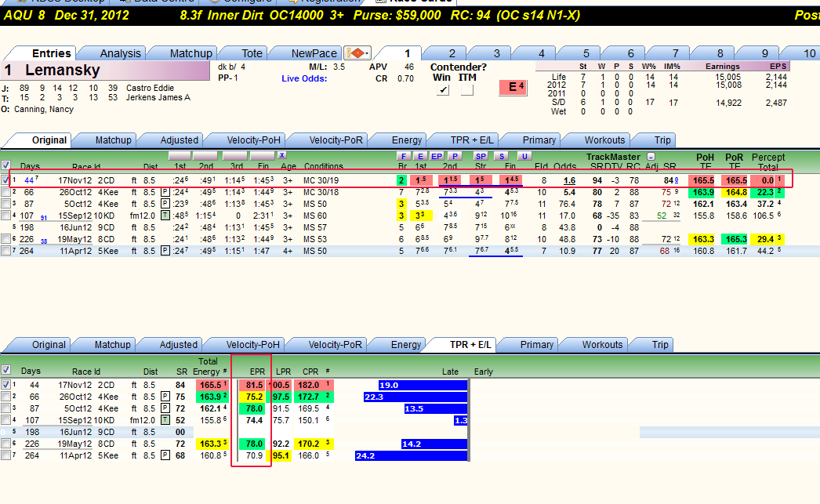
Task: Click the U pace filter button
Action: 524,156
